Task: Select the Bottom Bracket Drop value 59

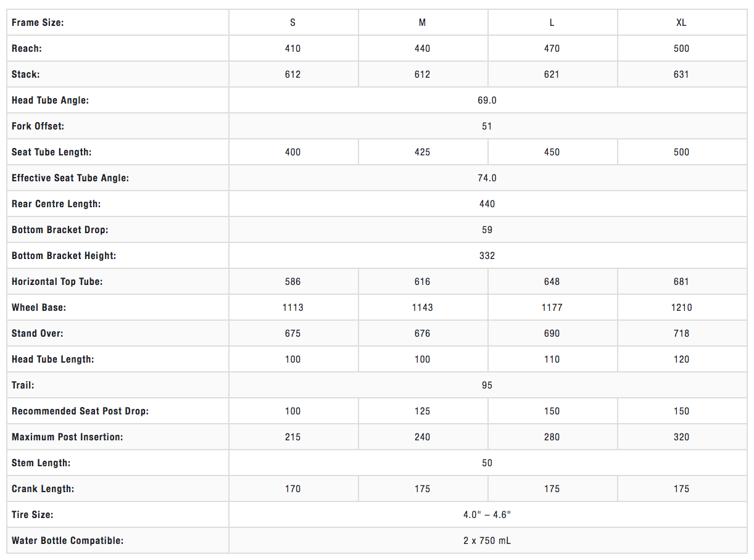Action: click(x=487, y=230)
